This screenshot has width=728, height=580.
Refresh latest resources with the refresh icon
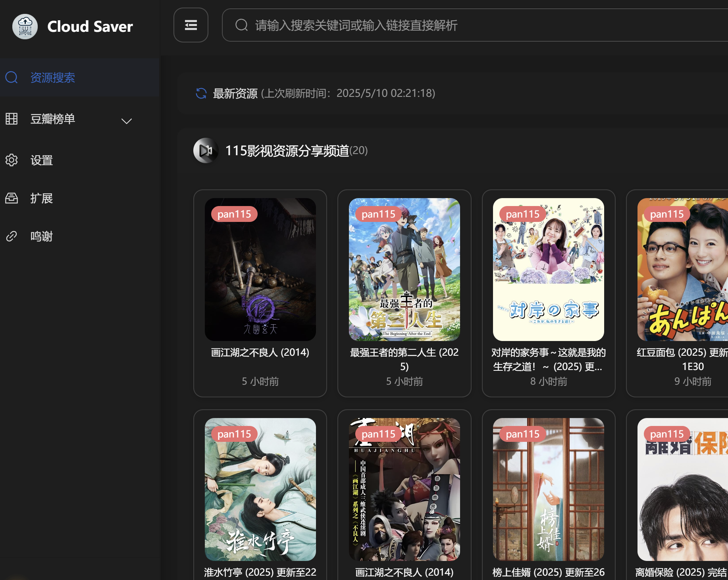(x=201, y=93)
